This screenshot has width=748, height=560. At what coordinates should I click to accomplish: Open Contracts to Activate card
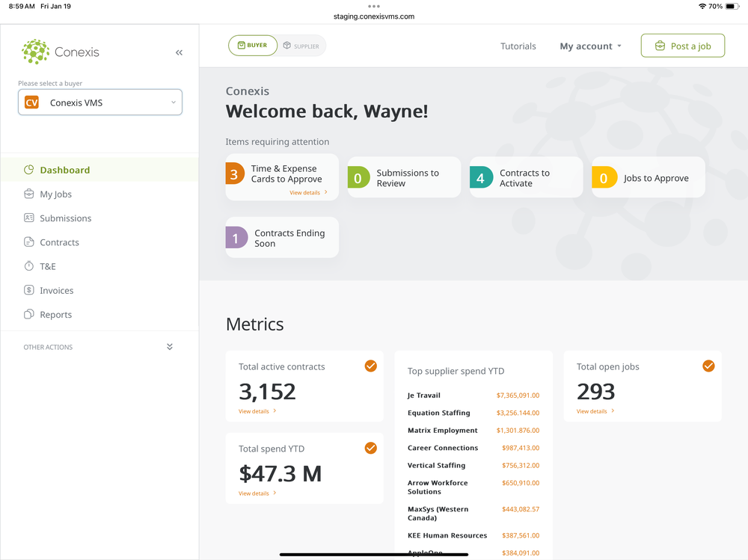526,177
